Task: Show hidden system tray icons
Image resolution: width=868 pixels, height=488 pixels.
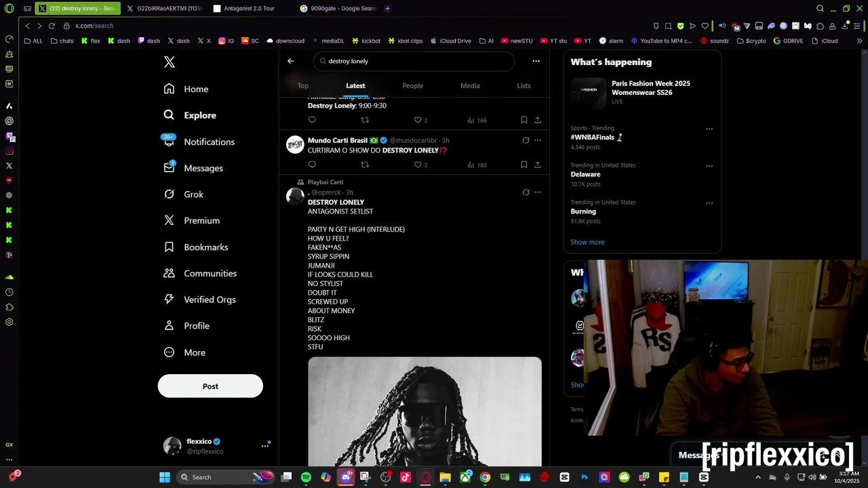Action: 758,477
